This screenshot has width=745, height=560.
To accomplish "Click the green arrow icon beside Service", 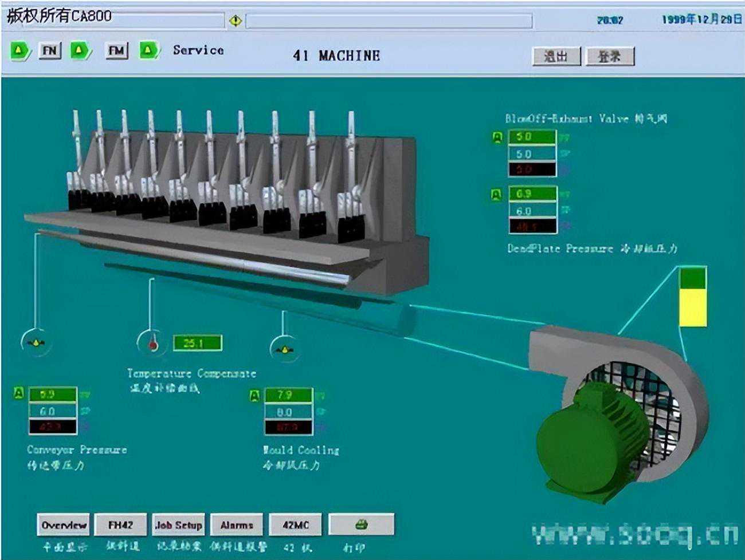I will click(x=148, y=51).
